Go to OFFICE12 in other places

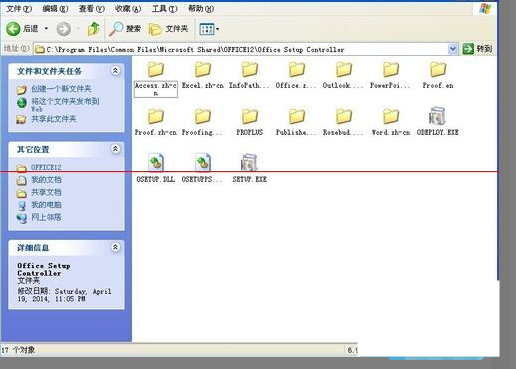[46, 167]
